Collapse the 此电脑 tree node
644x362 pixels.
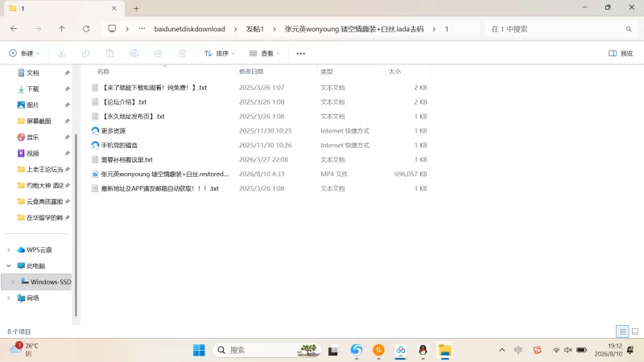pos(9,266)
